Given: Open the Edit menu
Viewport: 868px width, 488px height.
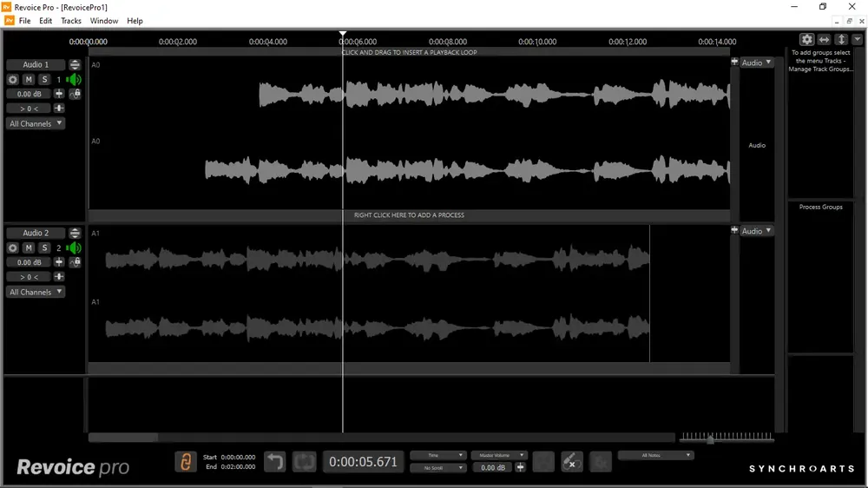Looking at the screenshot, I should tap(45, 21).
